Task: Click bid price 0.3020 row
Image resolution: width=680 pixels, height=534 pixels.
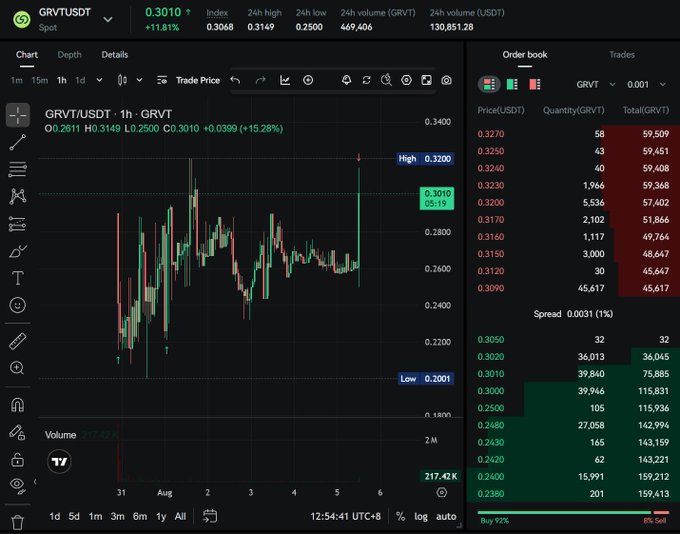Action: (573, 357)
